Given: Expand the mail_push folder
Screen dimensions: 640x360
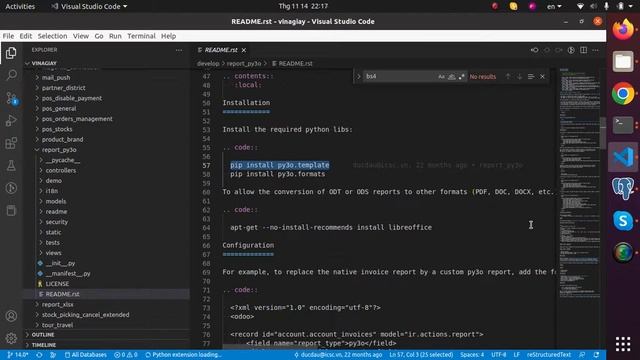Looking at the screenshot, I should 56,78.
